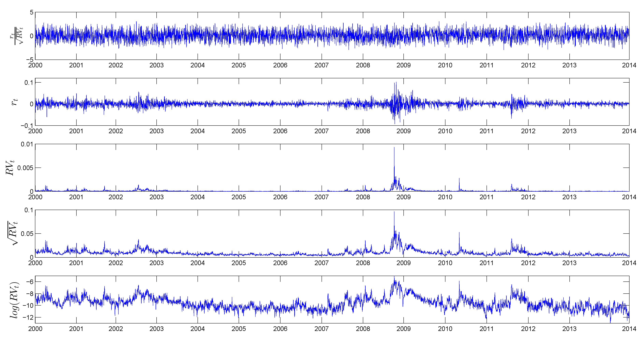
Task: Click the RV_t y-axis label
Action: (x=10, y=168)
